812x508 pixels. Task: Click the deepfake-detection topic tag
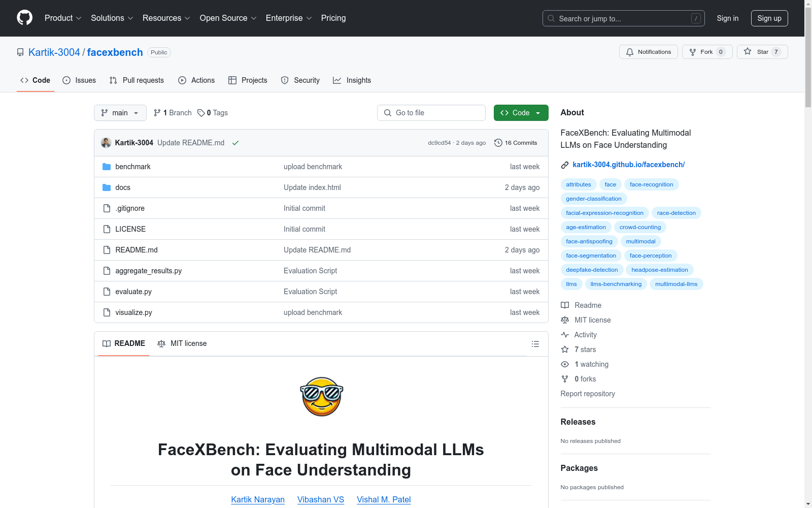point(592,270)
